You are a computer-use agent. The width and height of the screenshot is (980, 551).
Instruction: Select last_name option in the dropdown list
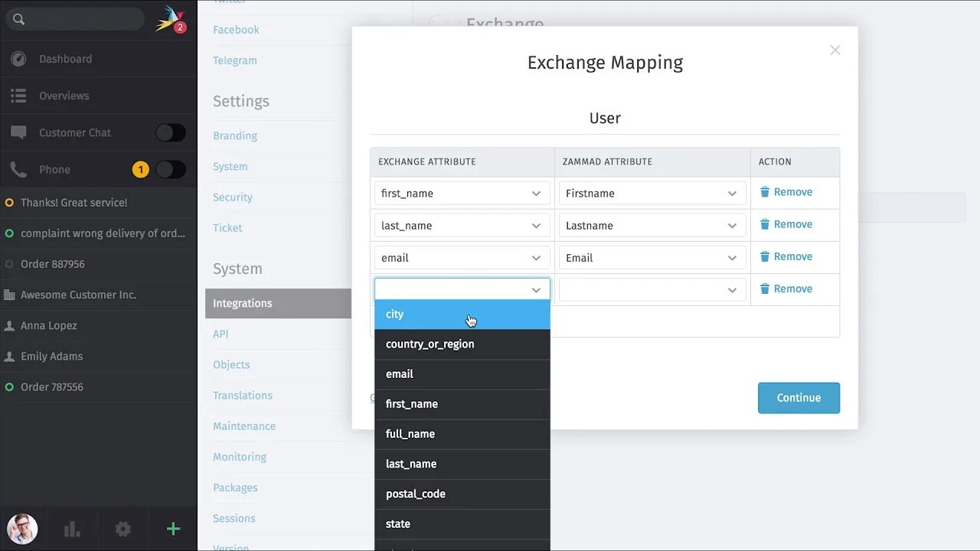point(462,464)
